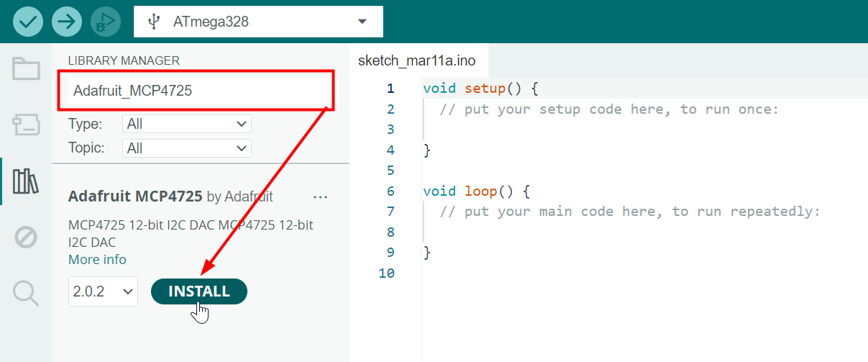Screen dimensions: 868x362
Task: Click line number 5 in the gutter
Action: pos(390,171)
